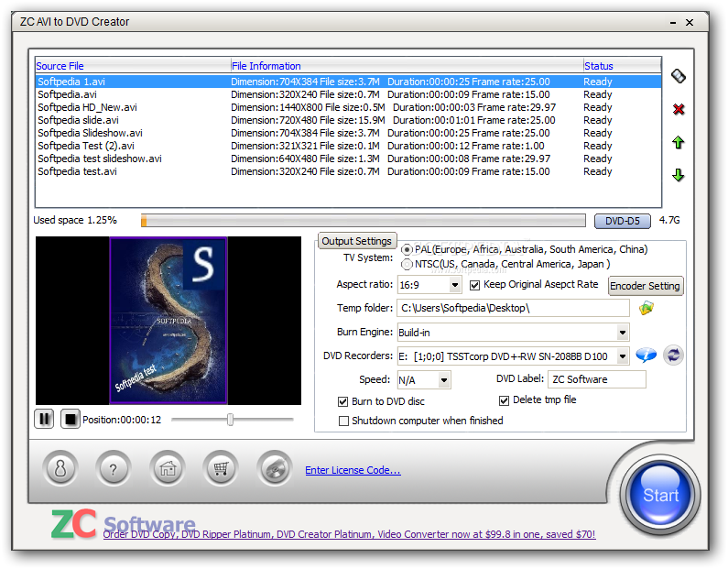Image resolution: width=728 pixels, height=569 pixels.
Task: Stop the preview playback
Action: click(71, 419)
